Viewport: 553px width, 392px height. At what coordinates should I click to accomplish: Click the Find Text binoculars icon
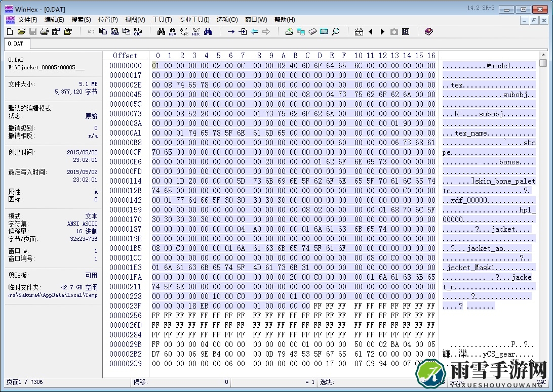coord(161,32)
